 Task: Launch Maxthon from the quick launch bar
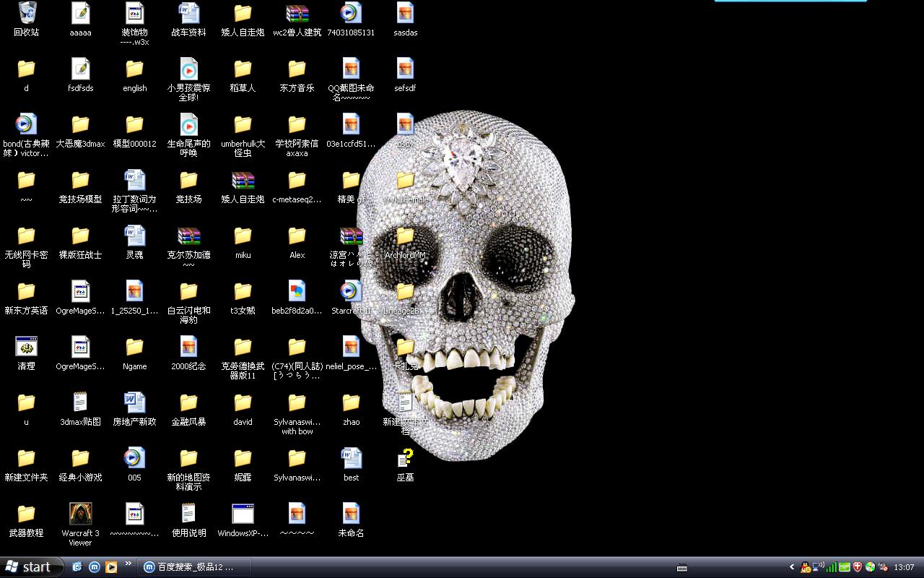pyautogui.click(x=95, y=567)
